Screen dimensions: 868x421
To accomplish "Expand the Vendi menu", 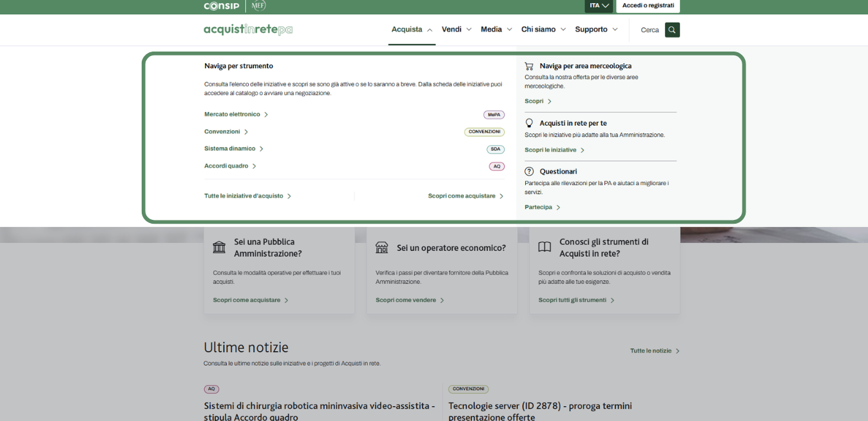I will (456, 30).
